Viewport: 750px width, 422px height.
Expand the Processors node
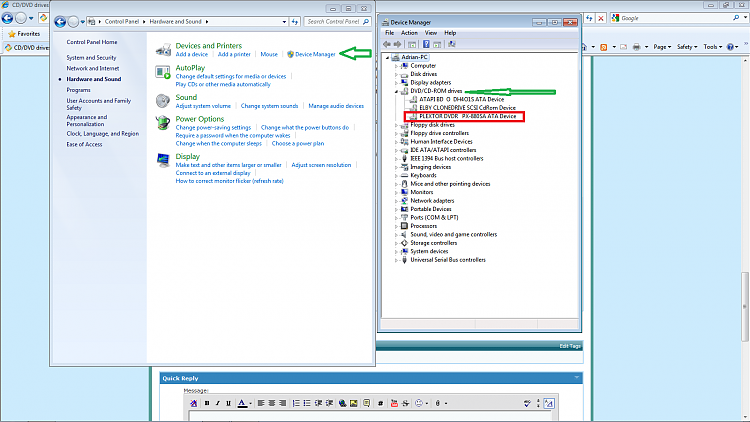coord(397,226)
